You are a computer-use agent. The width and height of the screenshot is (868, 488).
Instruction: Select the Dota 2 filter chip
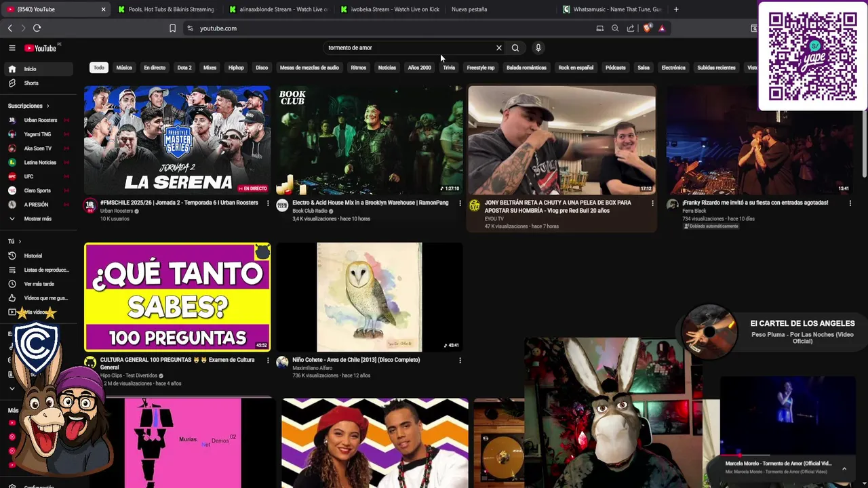click(184, 68)
